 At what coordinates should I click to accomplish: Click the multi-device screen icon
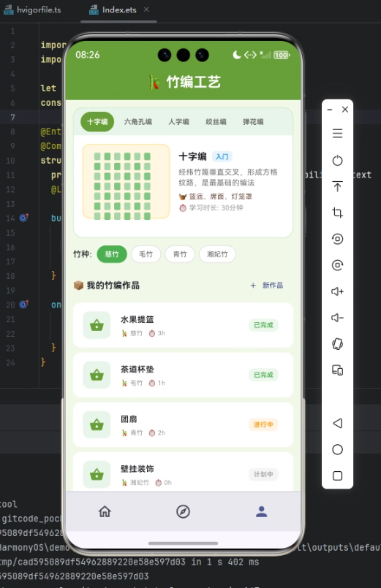pos(337,370)
